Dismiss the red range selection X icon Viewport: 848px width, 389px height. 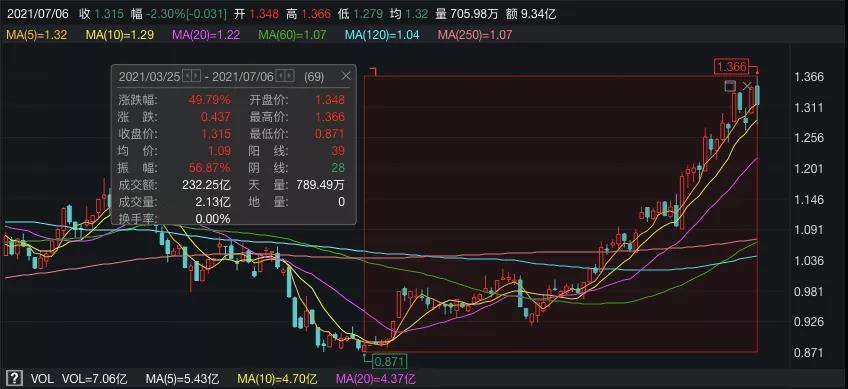(x=747, y=86)
